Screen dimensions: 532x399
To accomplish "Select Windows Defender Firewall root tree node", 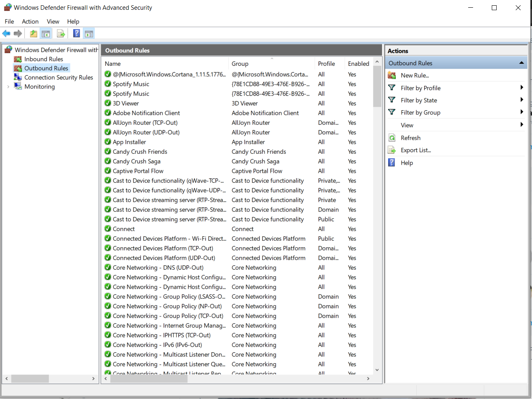I will coord(56,50).
